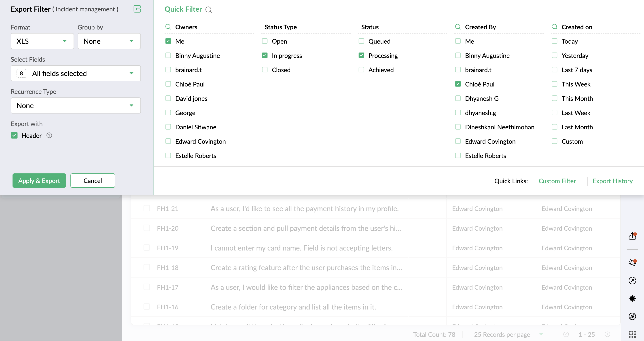
Task: Click the Created By search icon
Action: 458,27
